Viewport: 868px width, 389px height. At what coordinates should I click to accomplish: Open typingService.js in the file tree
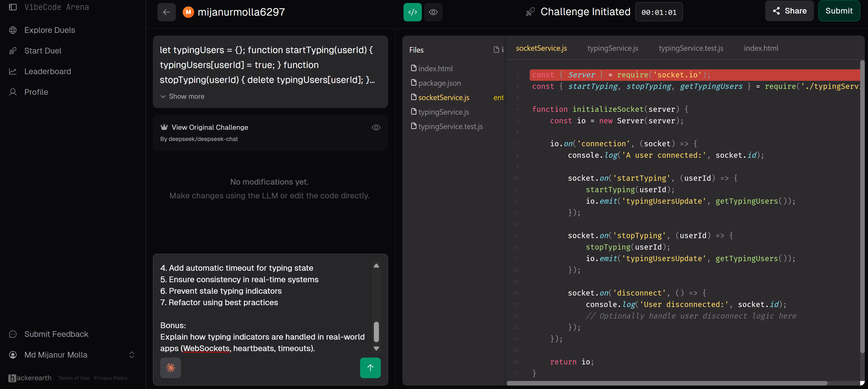(x=443, y=112)
